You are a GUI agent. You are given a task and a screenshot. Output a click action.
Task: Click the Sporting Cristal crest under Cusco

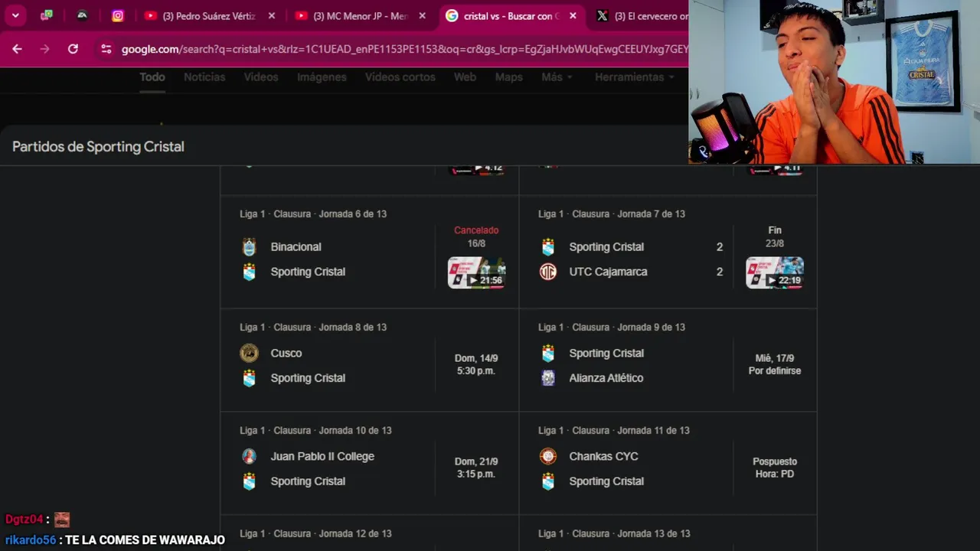(249, 378)
